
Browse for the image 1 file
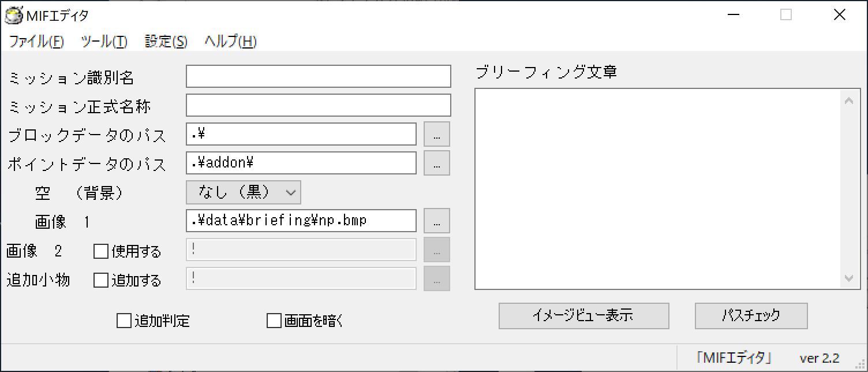pos(437,221)
